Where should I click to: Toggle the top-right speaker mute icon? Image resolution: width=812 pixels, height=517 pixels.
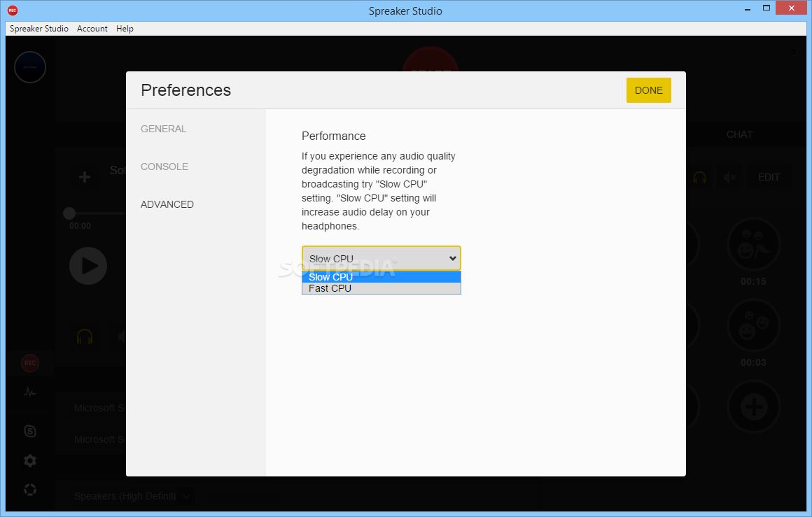(729, 178)
